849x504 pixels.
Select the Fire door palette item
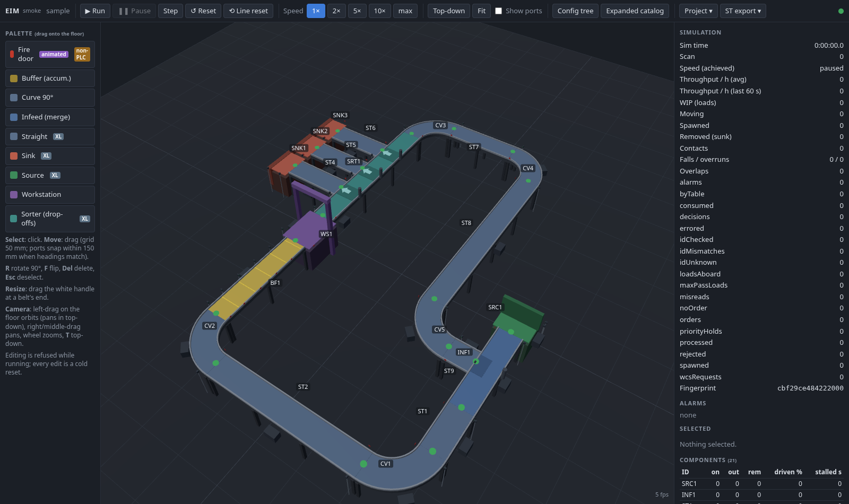50,54
